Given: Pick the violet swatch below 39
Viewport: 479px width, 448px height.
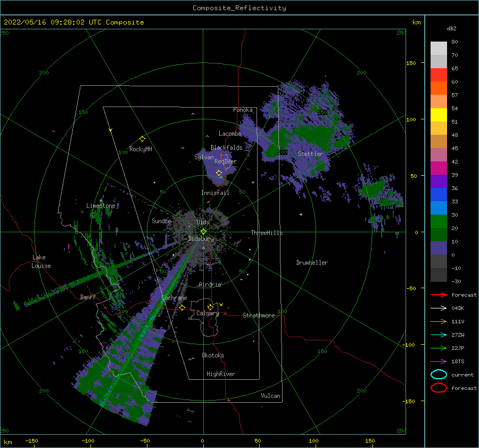Looking at the screenshot, I should click(x=439, y=182).
